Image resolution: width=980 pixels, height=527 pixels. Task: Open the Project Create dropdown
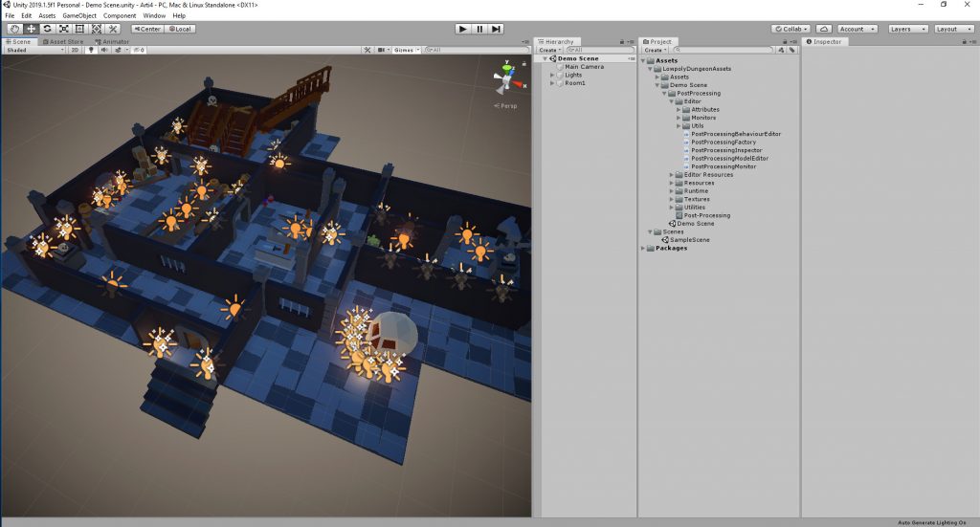click(656, 50)
